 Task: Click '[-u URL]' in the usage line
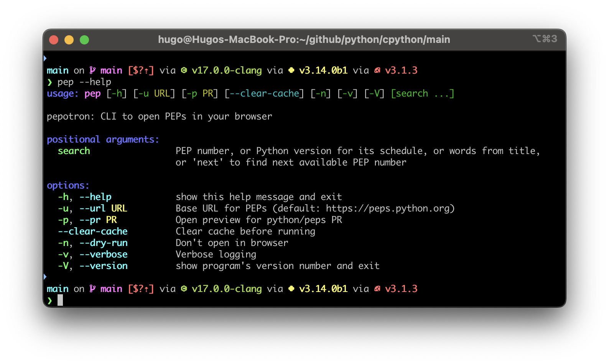tap(154, 93)
